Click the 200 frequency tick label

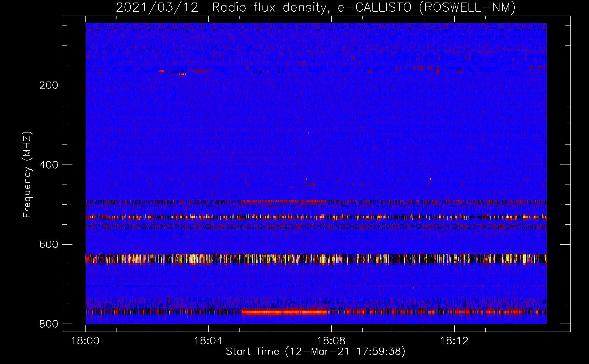pyautogui.click(x=49, y=85)
